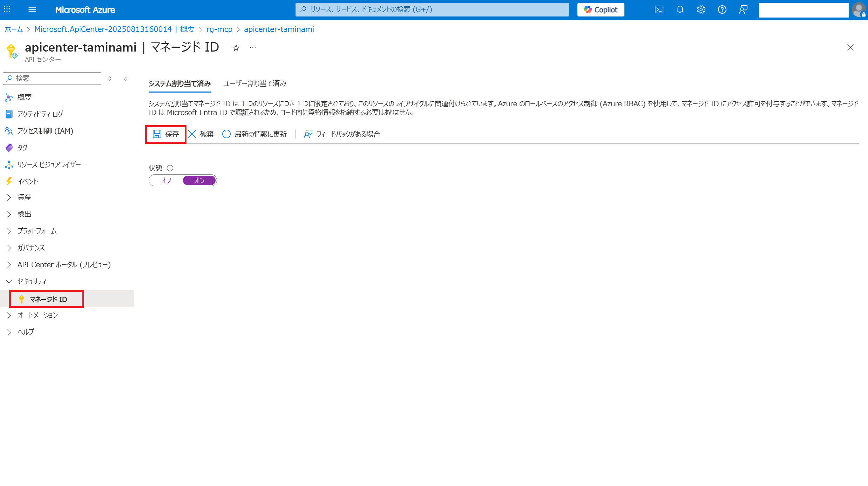
Task: Open the notifications bell
Action: click(680, 9)
